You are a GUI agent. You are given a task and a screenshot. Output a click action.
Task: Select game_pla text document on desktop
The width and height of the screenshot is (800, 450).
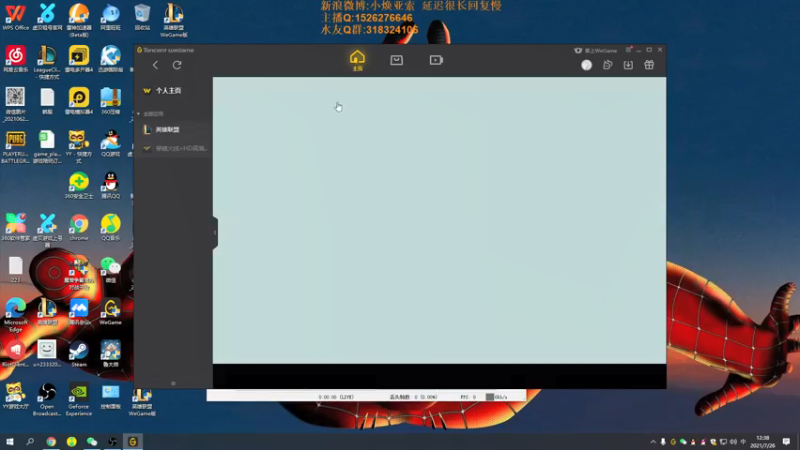click(47, 147)
